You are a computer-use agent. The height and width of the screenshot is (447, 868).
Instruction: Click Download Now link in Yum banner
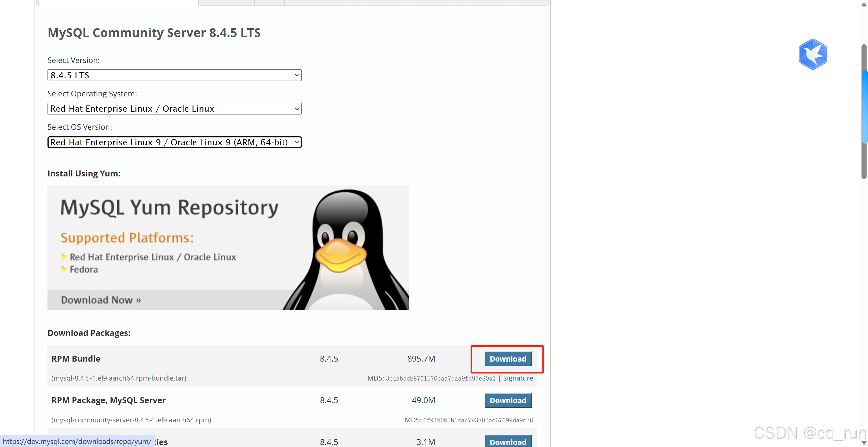click(101, 300)
